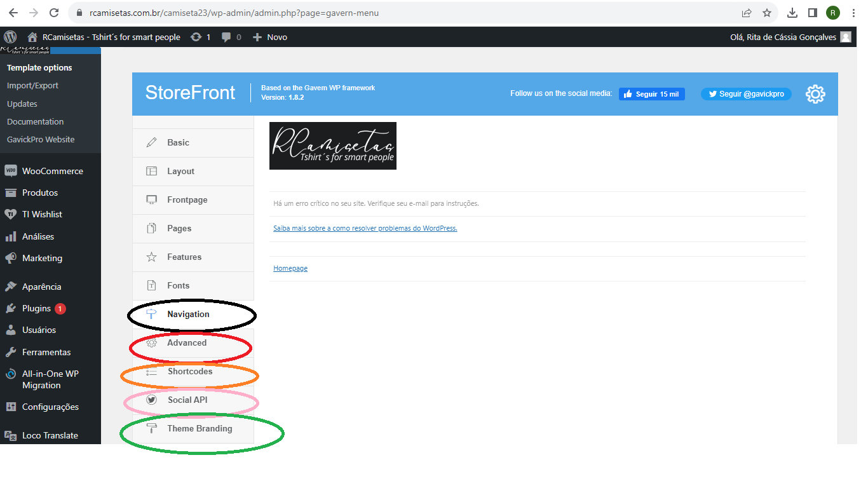Open the Chrome three-dot menu
Image resolution: width=868 pixels, height=488 pixels.
pyautogui.click(x=853, y=13)
